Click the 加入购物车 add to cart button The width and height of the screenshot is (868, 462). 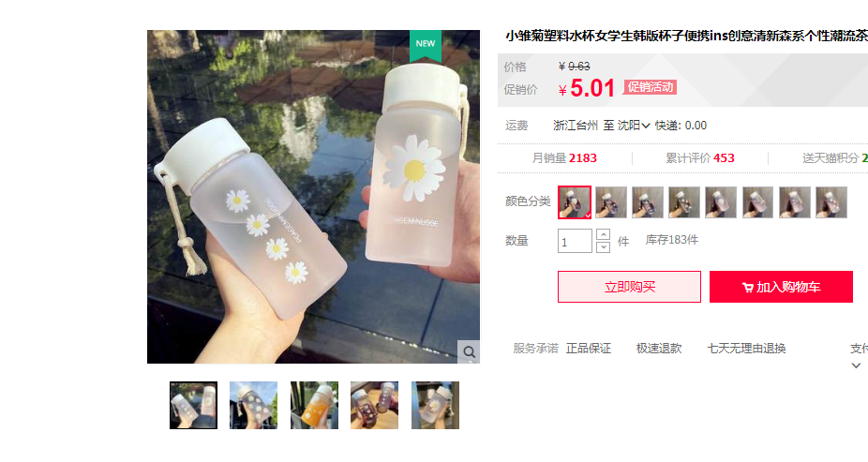[x=781, y=287]
